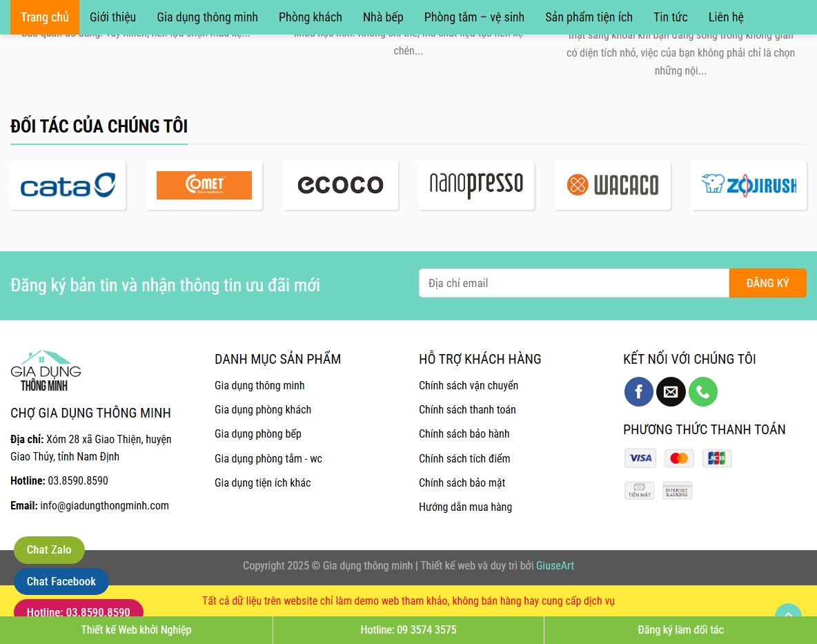This screenshot has height=644, width=817.
Task: Click the Chat Facebook floating button
Action: click(61, 581)
